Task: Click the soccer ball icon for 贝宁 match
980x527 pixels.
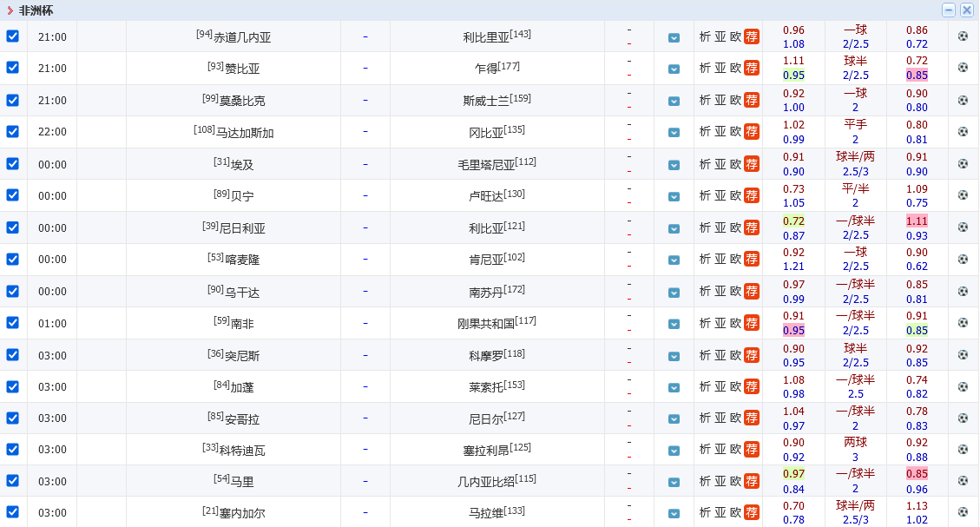Action: coord(963,195)
